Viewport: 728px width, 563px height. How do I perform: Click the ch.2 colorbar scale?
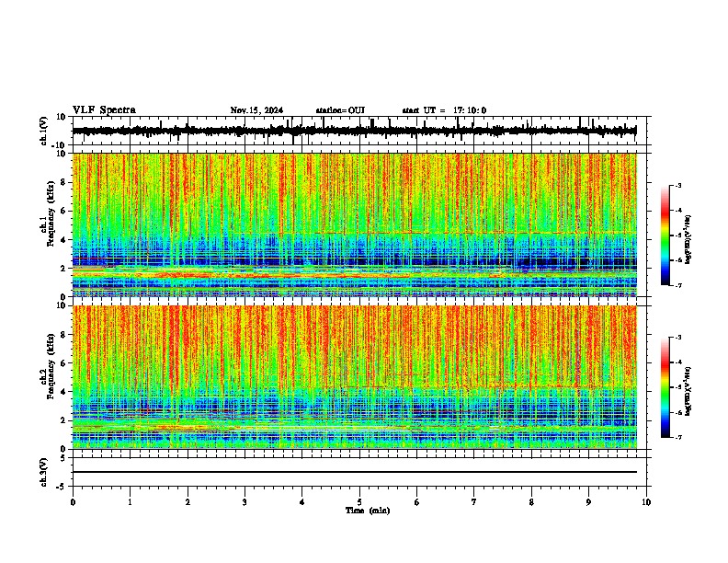point(665,387)
